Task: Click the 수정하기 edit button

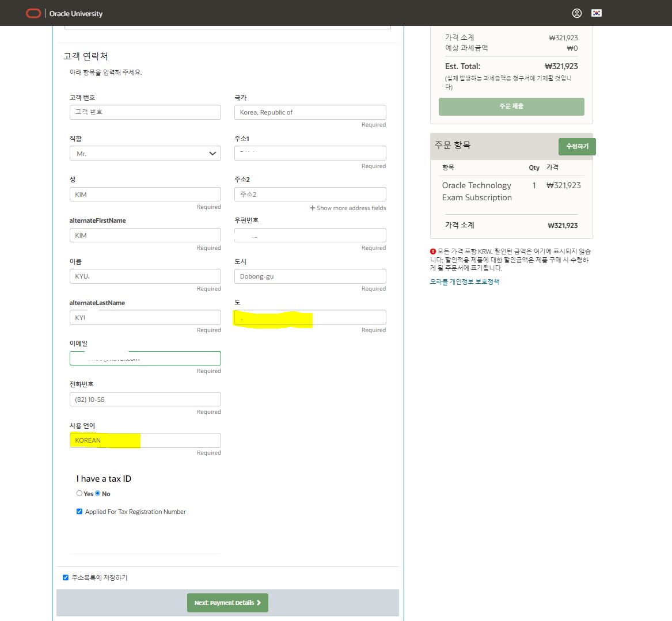Action: tap(577, 146)
